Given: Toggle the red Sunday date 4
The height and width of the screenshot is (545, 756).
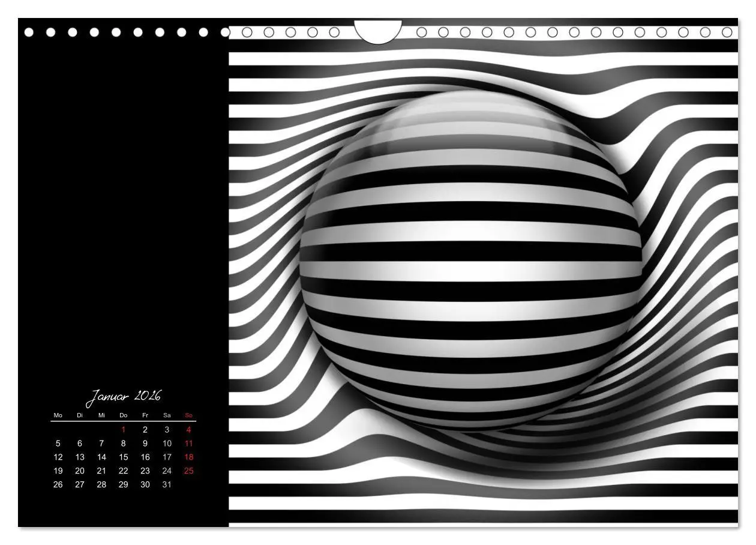Looking at the screenshot, I should 188,429.
